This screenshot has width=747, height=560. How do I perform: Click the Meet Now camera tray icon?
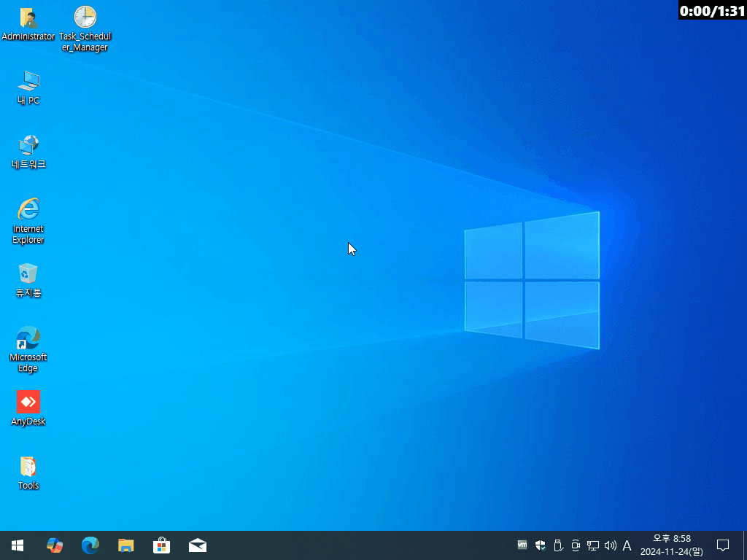(x=576, y=545)
